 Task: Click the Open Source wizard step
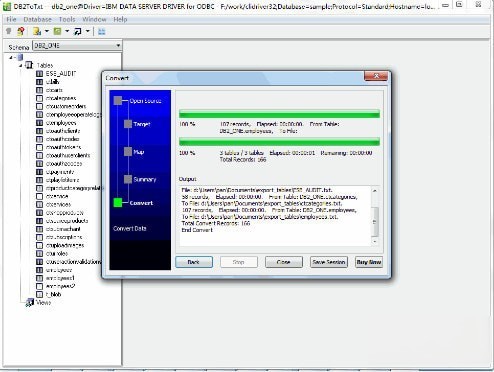pyautogui.click(x=145, y=101)
